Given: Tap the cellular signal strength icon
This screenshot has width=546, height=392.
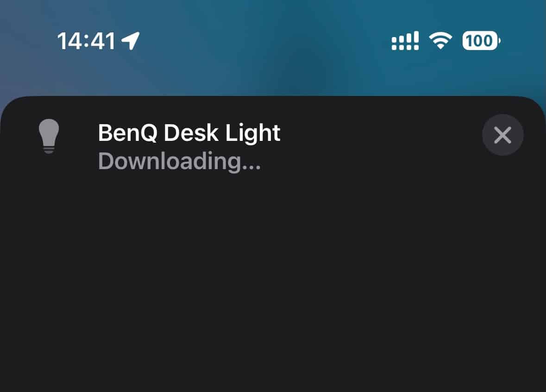Looking at the screenshot, I should coord(405,41).
